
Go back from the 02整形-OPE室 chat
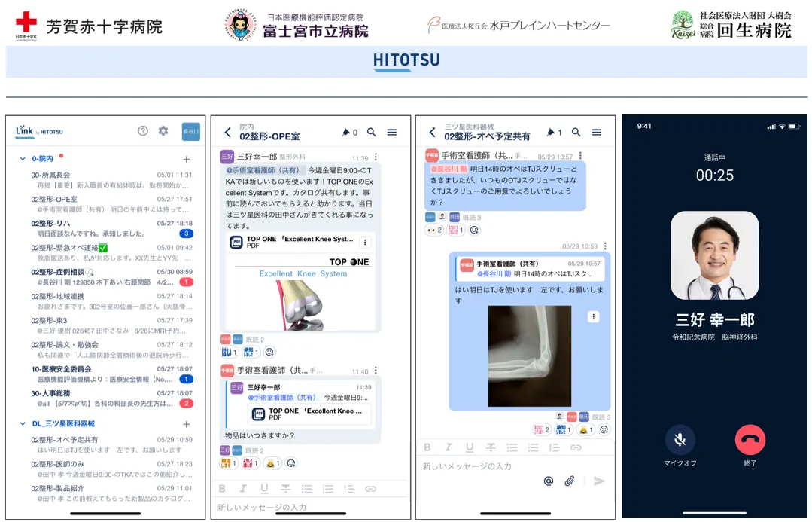click(228, 133)
